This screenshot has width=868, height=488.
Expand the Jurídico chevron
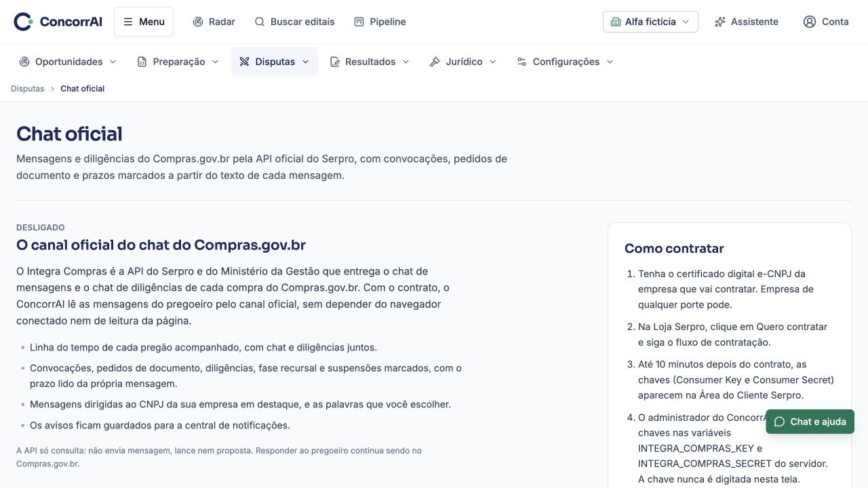point(492,62)
